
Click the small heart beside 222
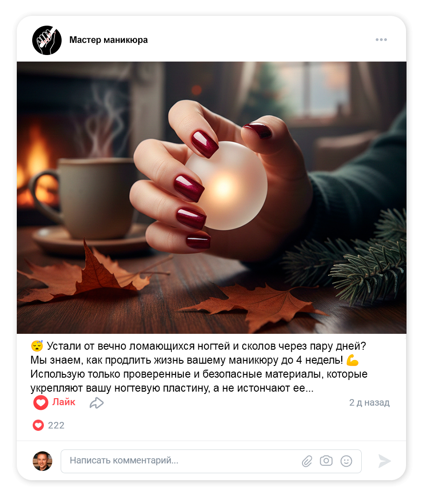click(x=38, y=425)
